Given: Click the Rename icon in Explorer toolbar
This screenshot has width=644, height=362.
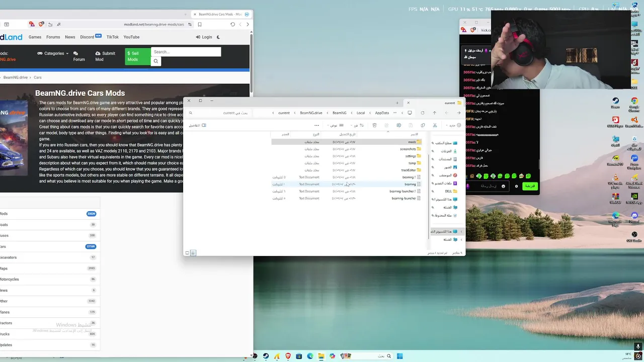Looking at the screenshot, I should coord(398,125).
